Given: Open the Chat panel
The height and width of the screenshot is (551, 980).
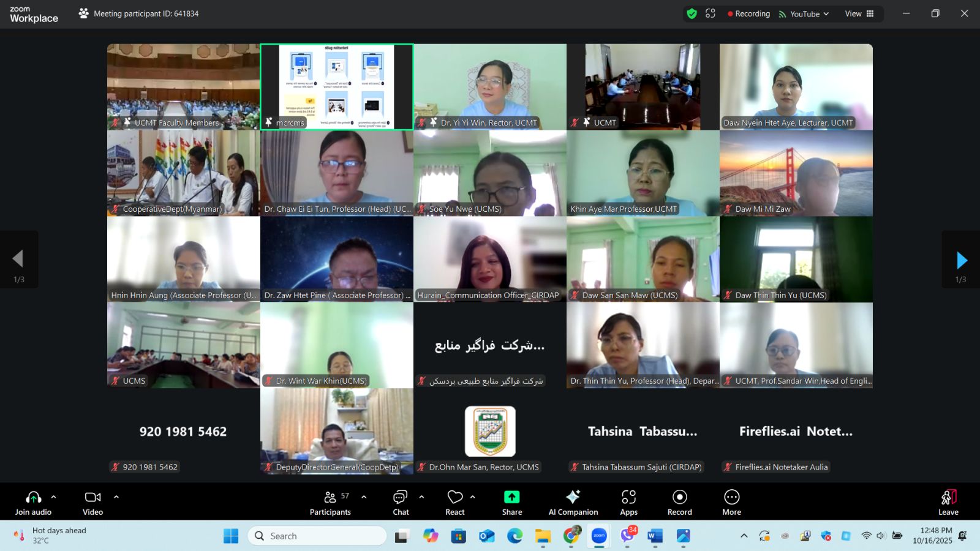Looking at the screenshot, I should pos(401,502).
